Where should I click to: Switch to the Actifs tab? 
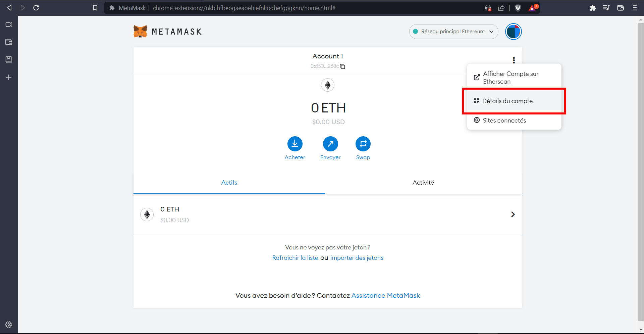229,183
